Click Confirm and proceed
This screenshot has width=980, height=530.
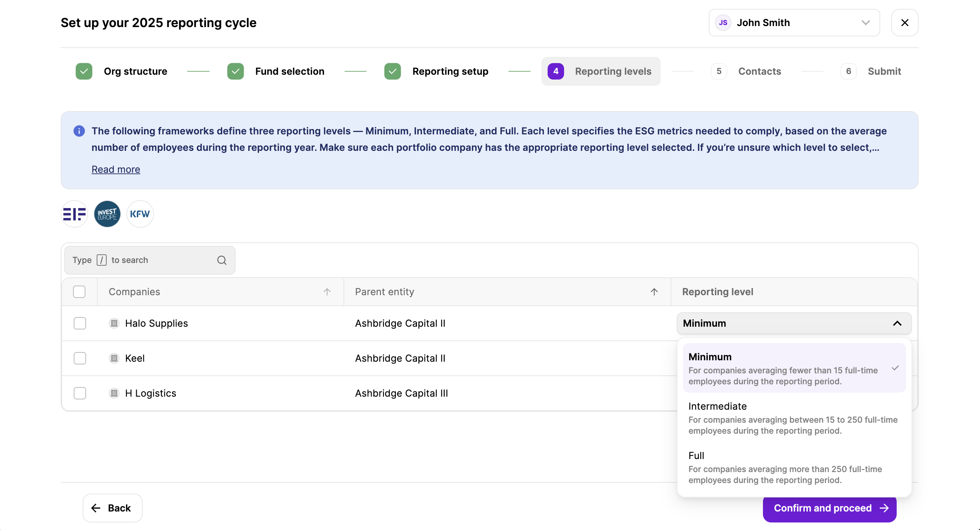point(830,509)
